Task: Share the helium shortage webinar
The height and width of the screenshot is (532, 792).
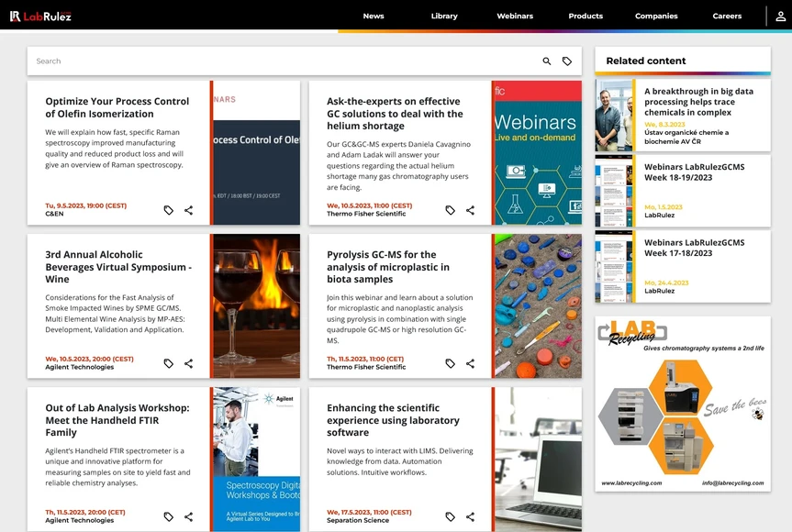Action: point(470,210)
